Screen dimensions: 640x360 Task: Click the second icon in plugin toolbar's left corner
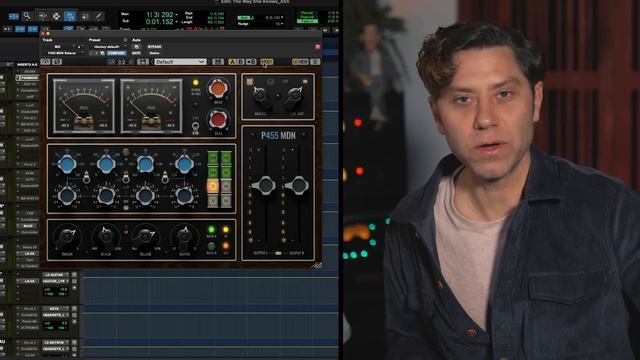tap(57, 62)
